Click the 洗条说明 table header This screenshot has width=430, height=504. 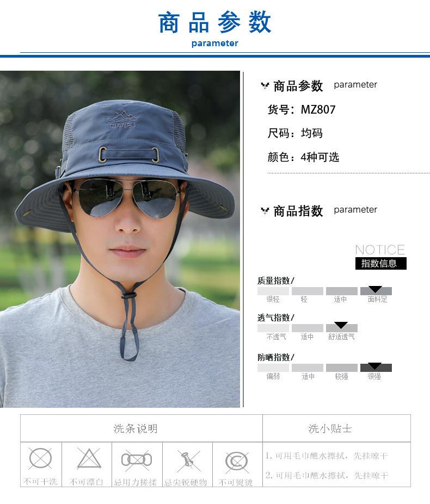(136, 429)
